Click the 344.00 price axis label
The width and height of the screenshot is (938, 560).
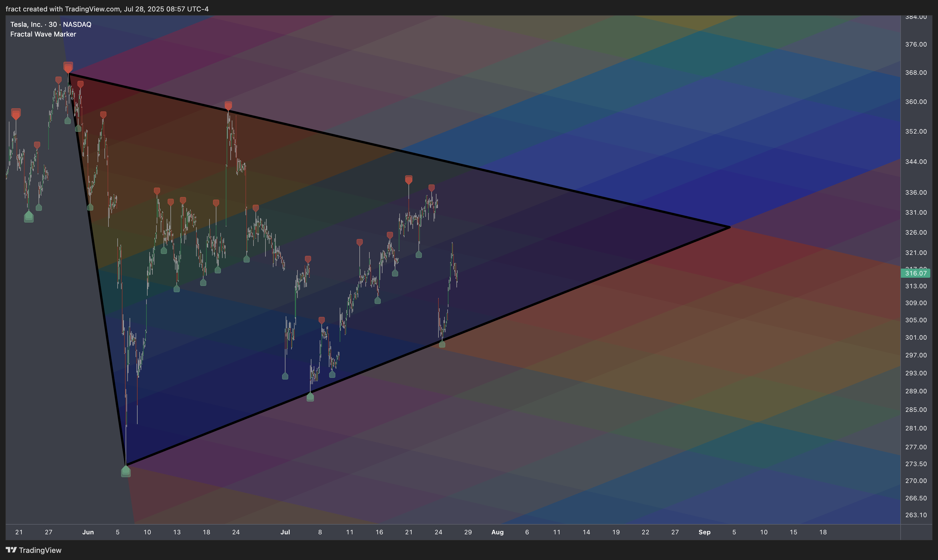pos(916,162)
